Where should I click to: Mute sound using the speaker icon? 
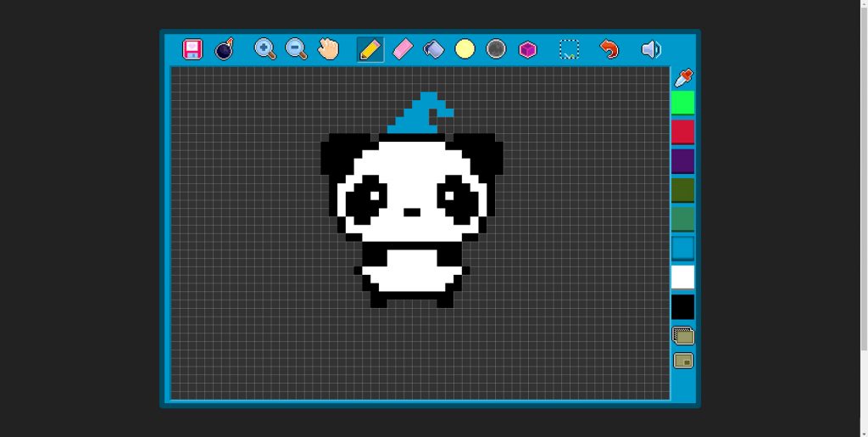pyautogui.click(x=651, y=49)
